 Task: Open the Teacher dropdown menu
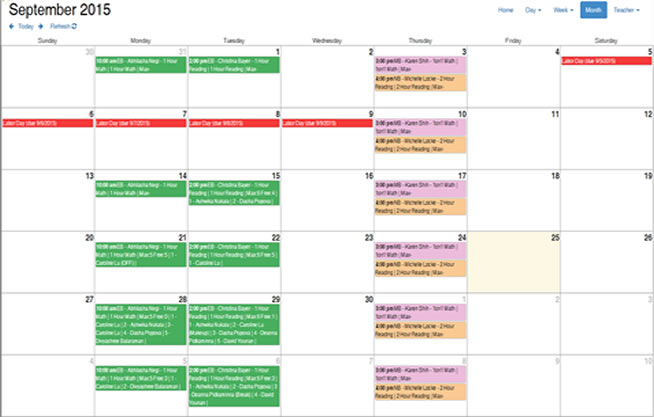tap(626, 10)
